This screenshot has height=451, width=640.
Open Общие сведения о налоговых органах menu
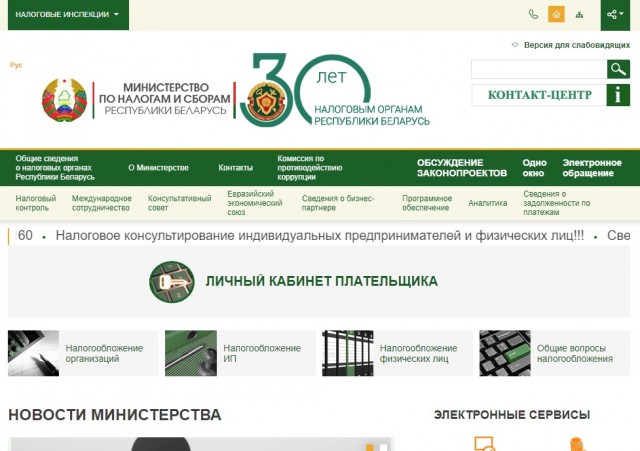pyautogui.click(x=55, y=168)
